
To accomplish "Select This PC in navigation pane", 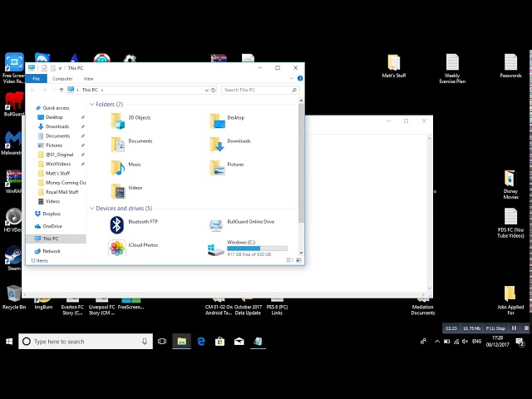I will coord(56,239).
